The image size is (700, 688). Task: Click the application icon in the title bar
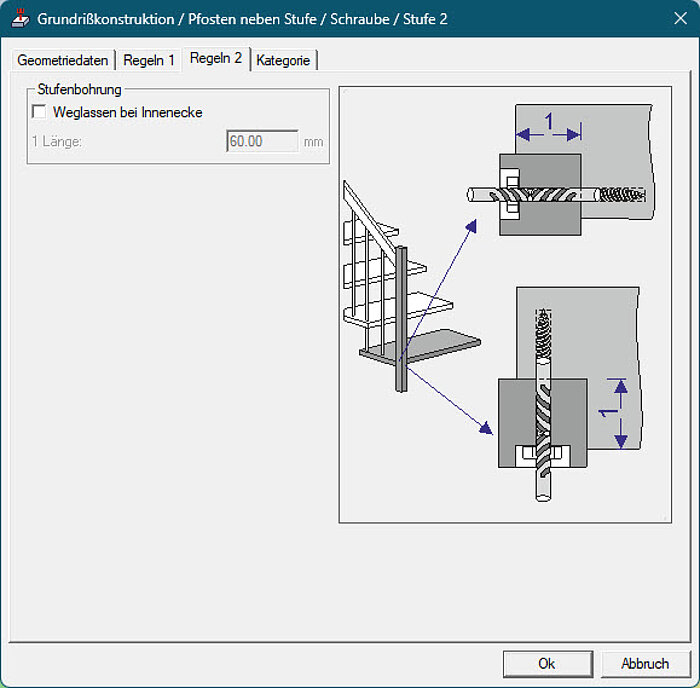[x=19, y=18]
